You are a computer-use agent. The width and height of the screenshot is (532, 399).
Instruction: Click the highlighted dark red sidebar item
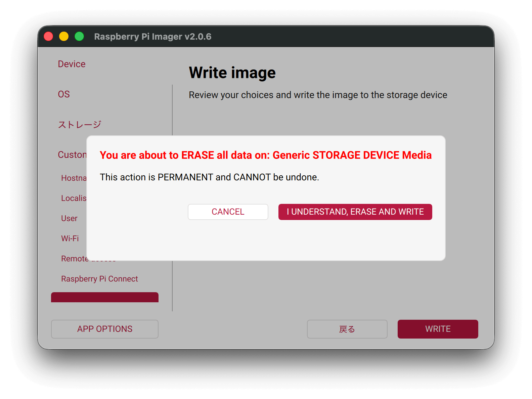105,298
